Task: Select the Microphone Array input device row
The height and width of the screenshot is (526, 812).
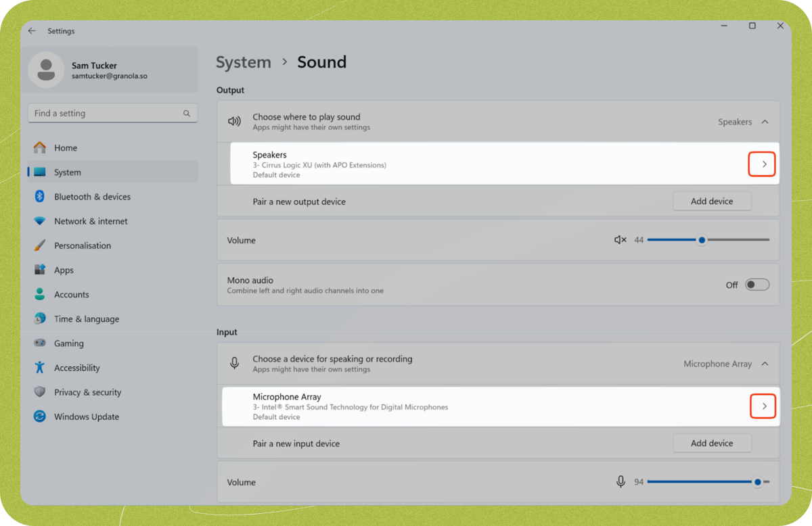Action: [x=501, y=406]
